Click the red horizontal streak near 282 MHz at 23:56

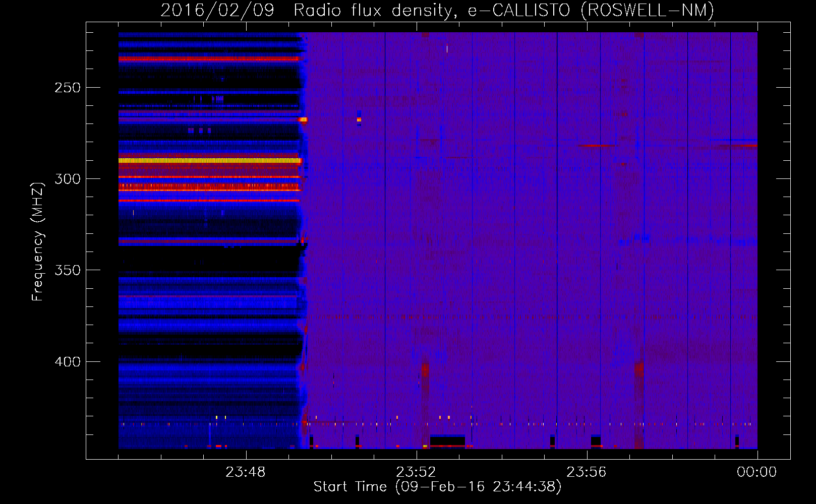pos(598,146)
